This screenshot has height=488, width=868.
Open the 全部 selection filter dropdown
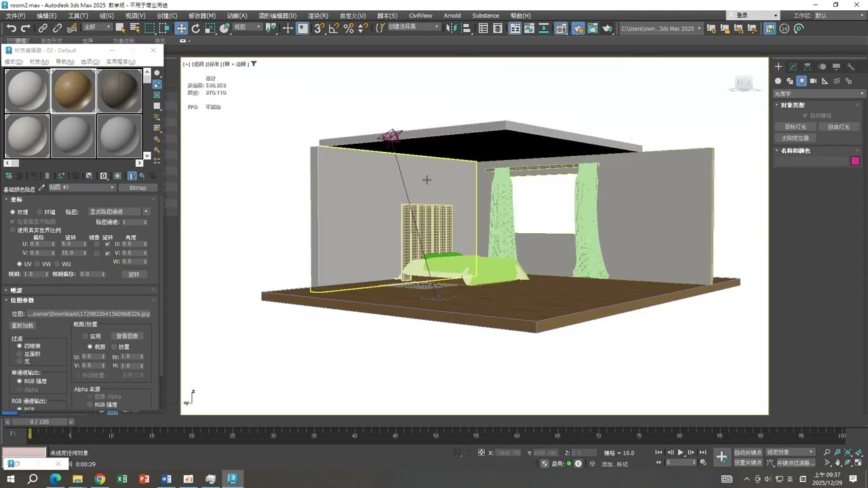pos(97,27)
